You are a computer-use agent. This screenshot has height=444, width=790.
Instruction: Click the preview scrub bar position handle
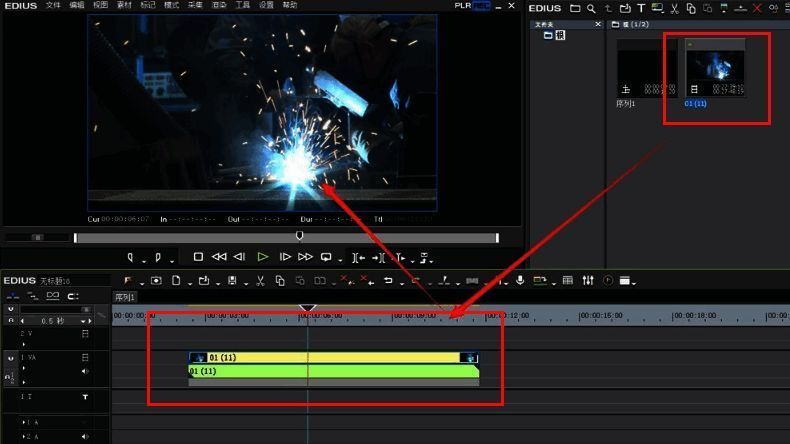299,236
